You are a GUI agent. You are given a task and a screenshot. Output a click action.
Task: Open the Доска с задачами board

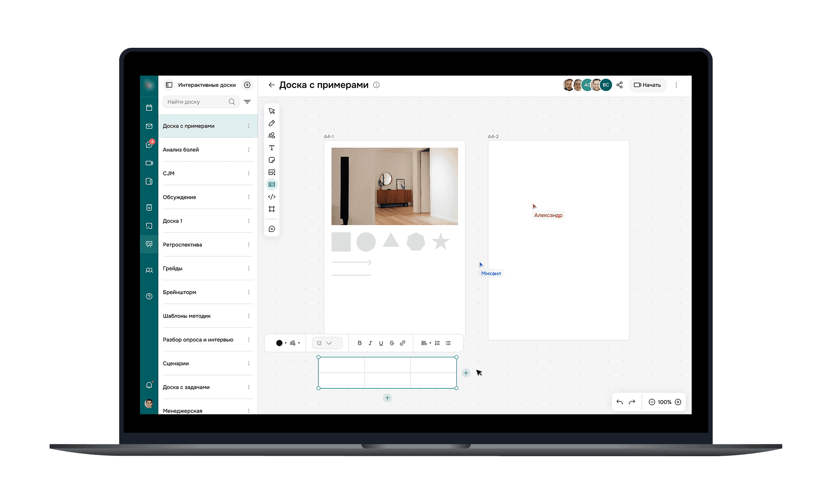click(x=208, y=387)
